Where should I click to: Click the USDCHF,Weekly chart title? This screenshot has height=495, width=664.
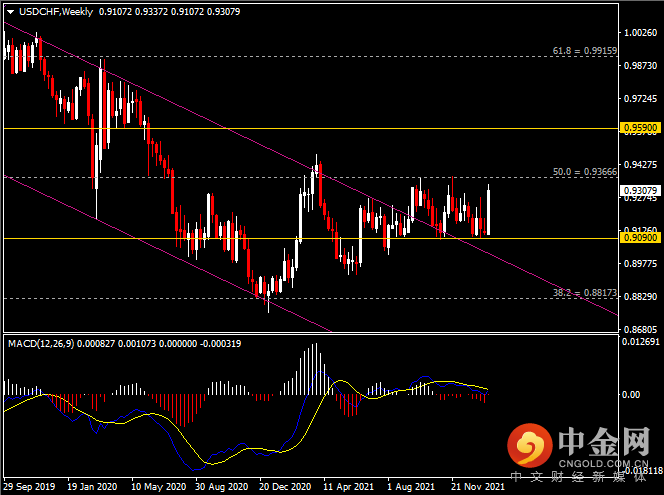[x=56, y=12]
